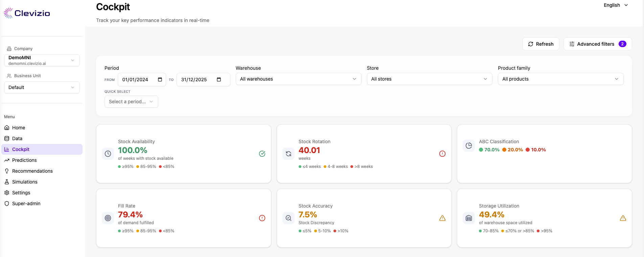This screenshot has height=257, width=644.
Task: Click the red alert icon on Stock Rotation
Action: point(442,154)
